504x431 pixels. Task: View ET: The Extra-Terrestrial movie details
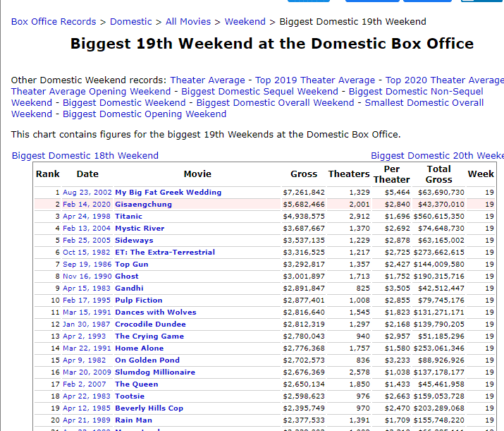165,253
